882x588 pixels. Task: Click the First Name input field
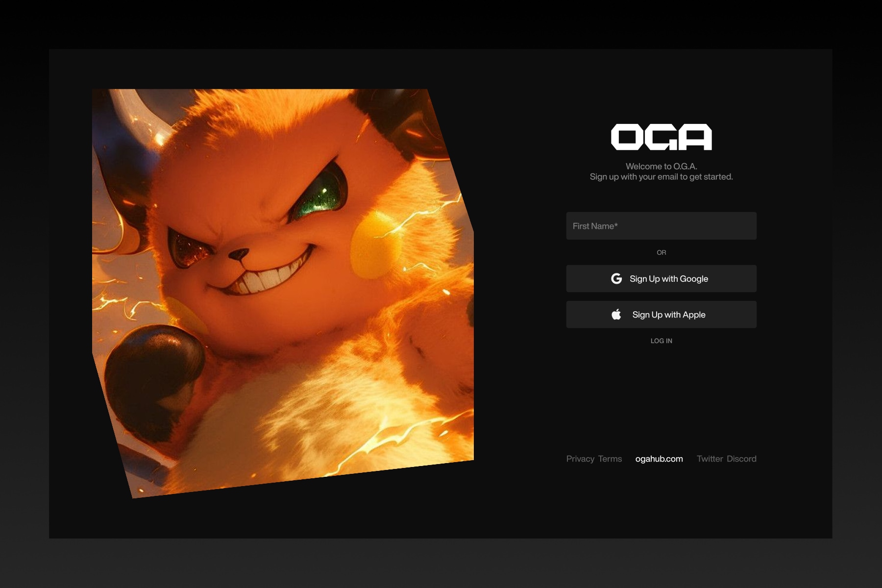pyautogui.click(x=661, y=226)
